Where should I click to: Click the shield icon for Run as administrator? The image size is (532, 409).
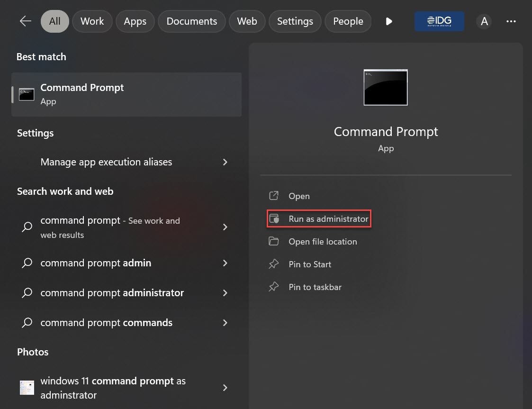point(274,218)
